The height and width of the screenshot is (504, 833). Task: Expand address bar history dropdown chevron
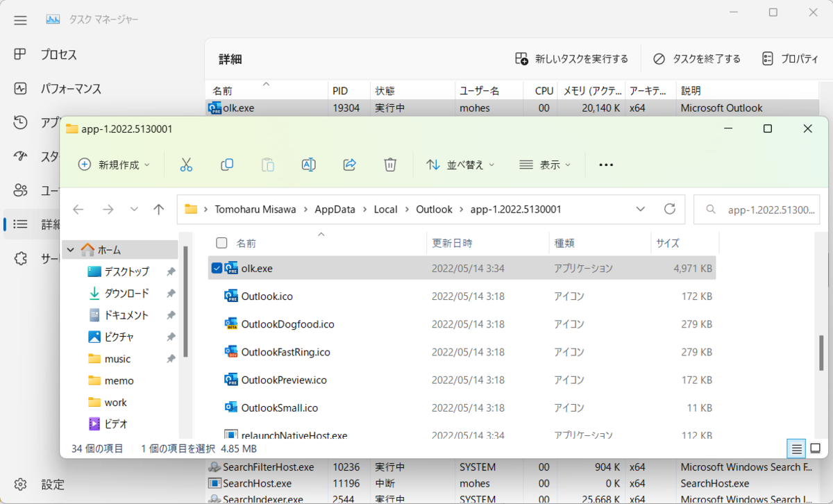click(x=641, y=209)
